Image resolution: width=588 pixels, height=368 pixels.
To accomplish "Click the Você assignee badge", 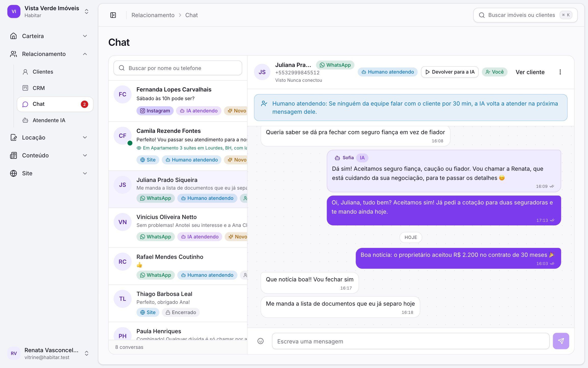I will [494, 72].
